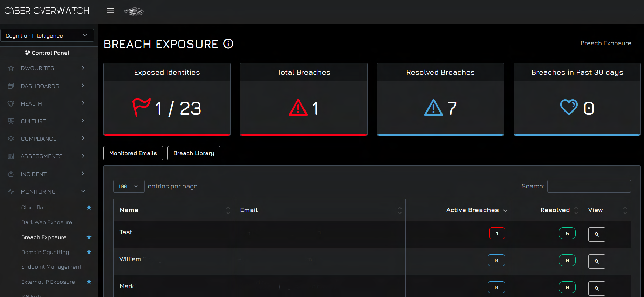644x297 pixels.
Task: Change the entries per page dropdown
Action: point(129,186)
